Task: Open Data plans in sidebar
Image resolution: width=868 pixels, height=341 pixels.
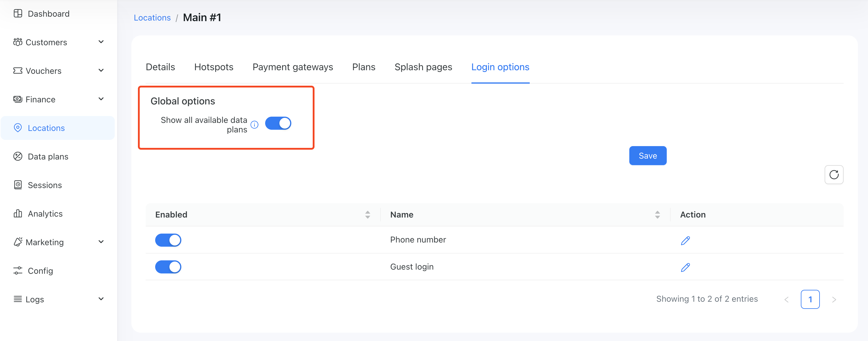Action: coord(48,157)
